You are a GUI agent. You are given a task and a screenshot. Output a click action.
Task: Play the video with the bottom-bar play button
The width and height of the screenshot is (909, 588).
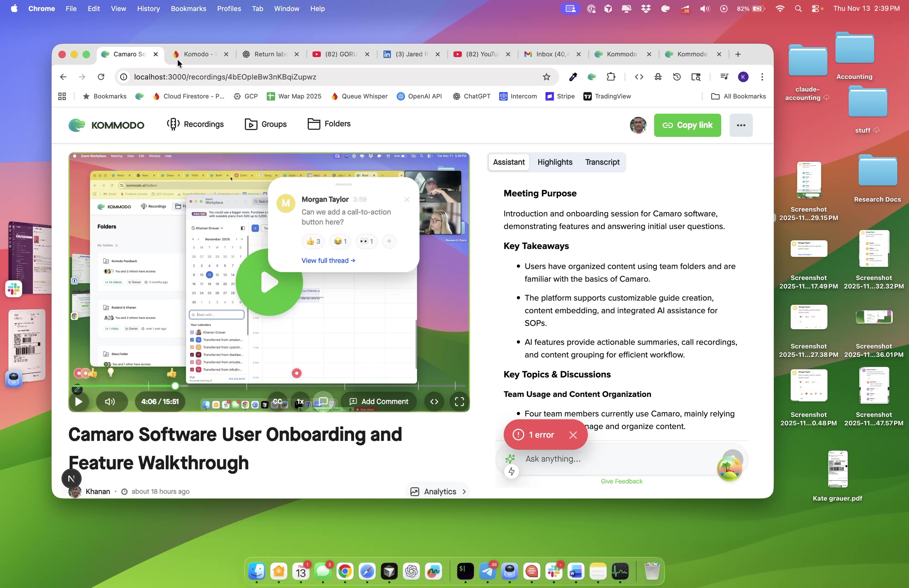pos(79,402)
